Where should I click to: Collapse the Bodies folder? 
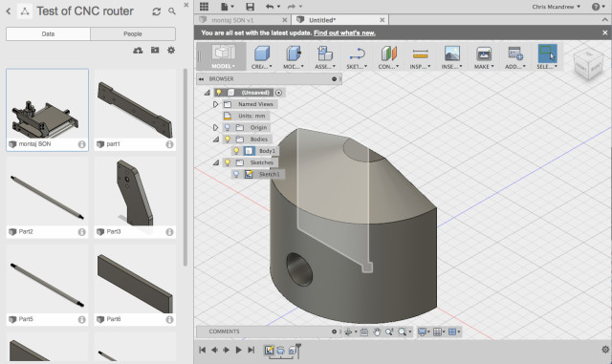pos(216,139)
